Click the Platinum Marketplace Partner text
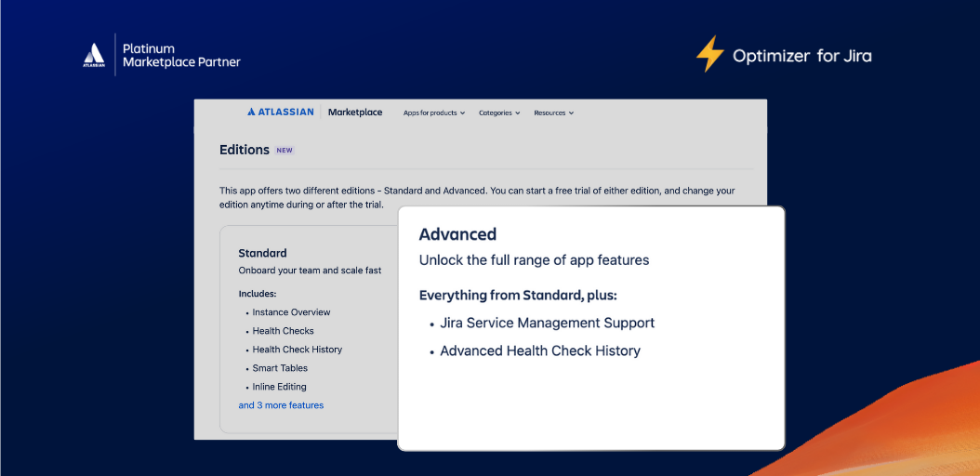 [x=181, y=55]
